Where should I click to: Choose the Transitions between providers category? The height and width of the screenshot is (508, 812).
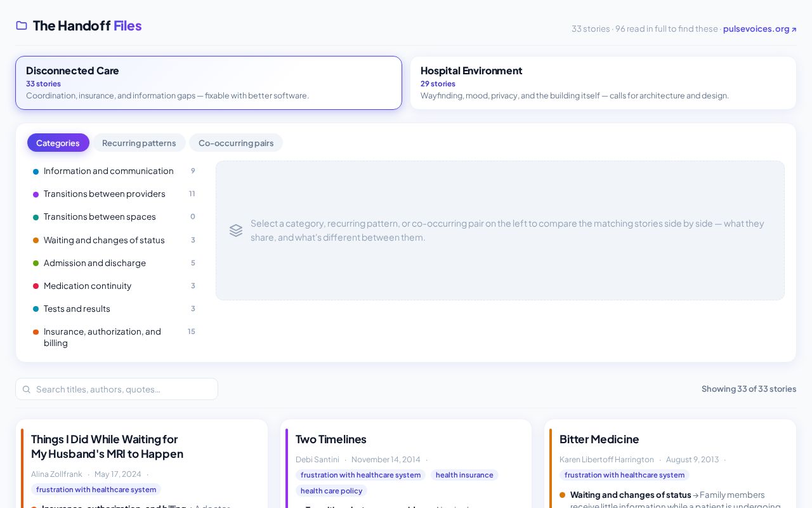point(114,194)
